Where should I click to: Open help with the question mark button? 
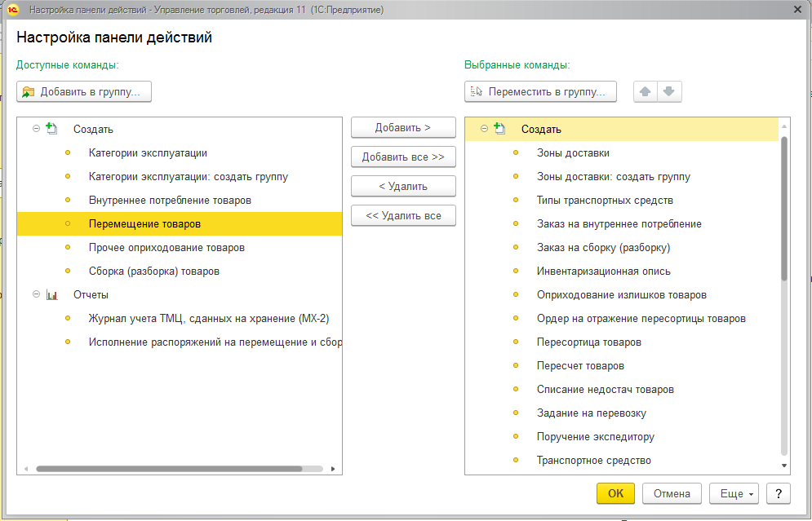(779, 493)
